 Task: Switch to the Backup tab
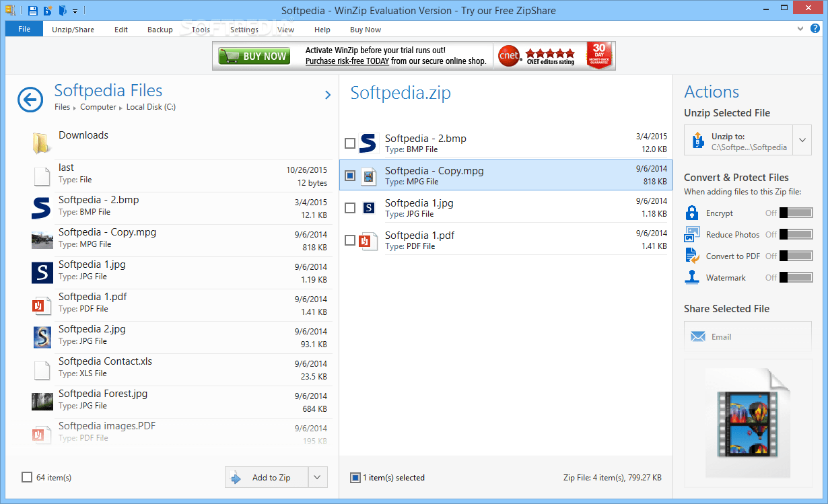click(160, 29)
